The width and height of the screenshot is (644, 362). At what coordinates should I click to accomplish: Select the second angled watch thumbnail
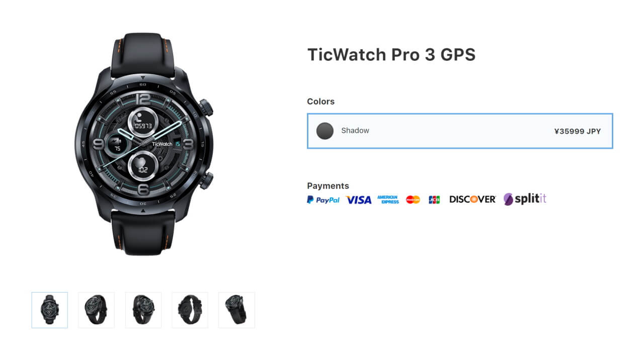coord(96,310)
